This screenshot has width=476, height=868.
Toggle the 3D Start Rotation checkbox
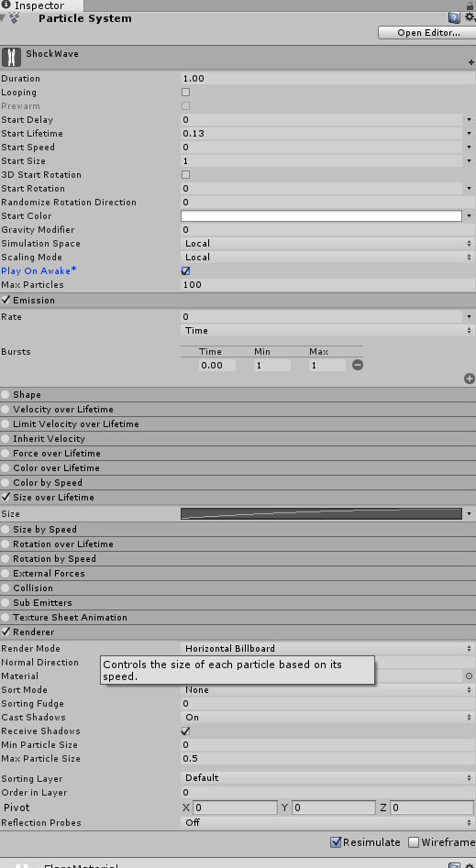tap(185, 174)
